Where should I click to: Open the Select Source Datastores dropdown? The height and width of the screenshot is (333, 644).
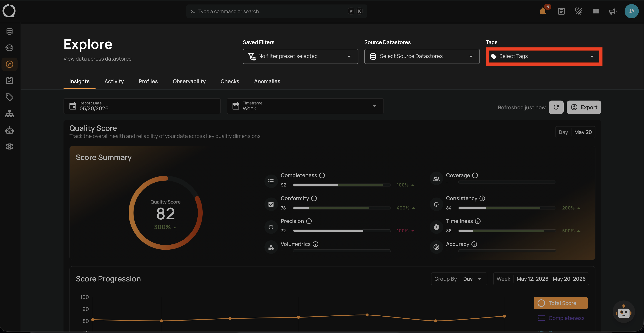click(x=422, y=56)
